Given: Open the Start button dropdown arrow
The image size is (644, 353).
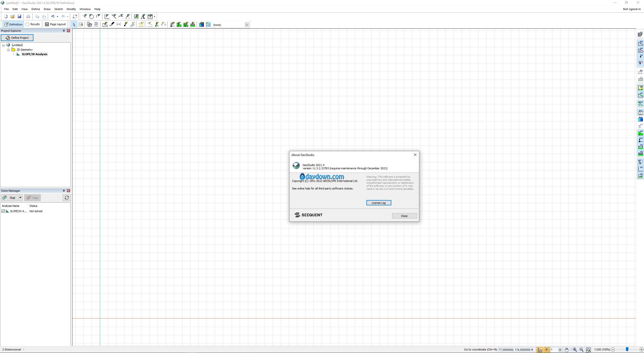Looking at the screenshot, I should pyautogui.click(x=20, y=198).
